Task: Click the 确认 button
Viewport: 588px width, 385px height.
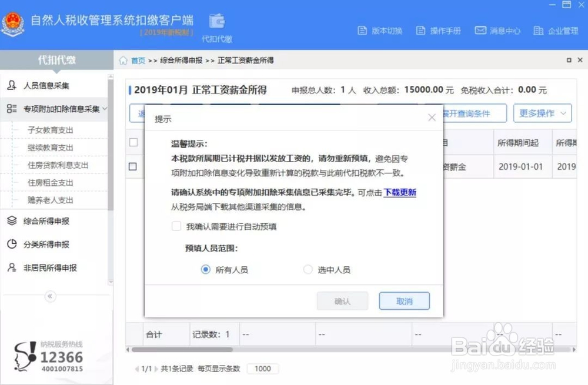Action: click(342, 301)
